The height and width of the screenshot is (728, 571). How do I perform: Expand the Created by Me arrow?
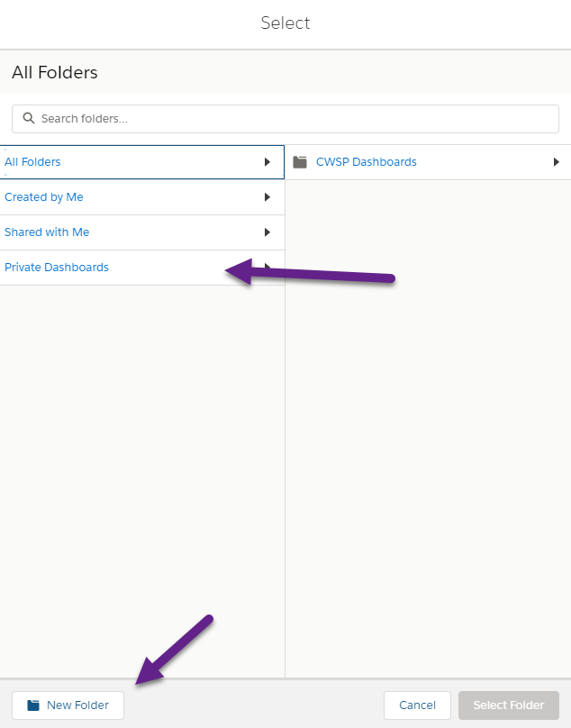(267, 197)
